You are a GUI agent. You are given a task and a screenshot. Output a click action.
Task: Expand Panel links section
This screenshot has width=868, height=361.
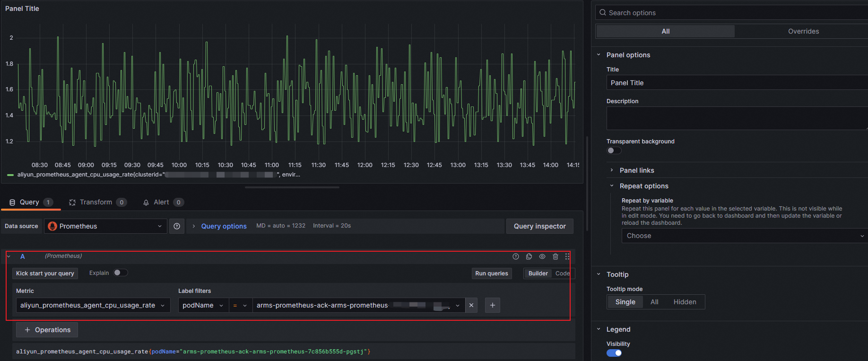pyautogui.click(x=612, y=170)
